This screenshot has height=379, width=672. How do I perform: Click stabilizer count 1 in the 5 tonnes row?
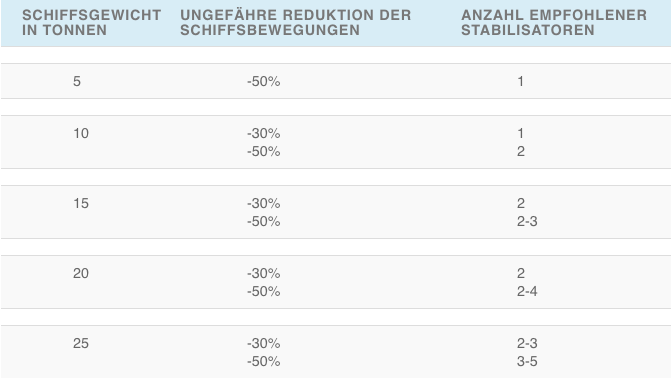(520, 81)
